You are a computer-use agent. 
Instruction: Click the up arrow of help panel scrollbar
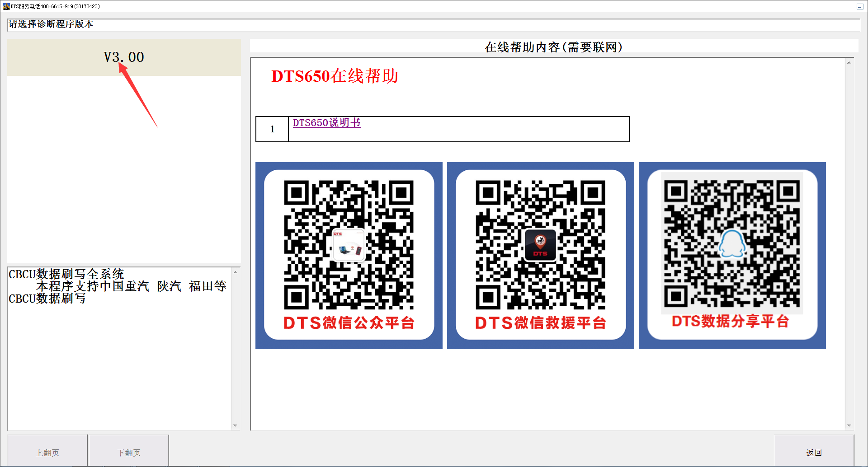coord(849,62)
